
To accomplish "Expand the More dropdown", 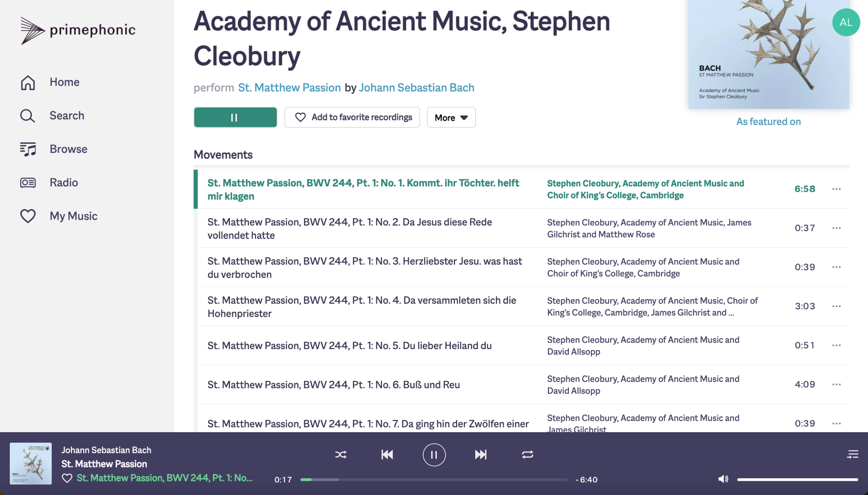I will click(x=451, y=117).
